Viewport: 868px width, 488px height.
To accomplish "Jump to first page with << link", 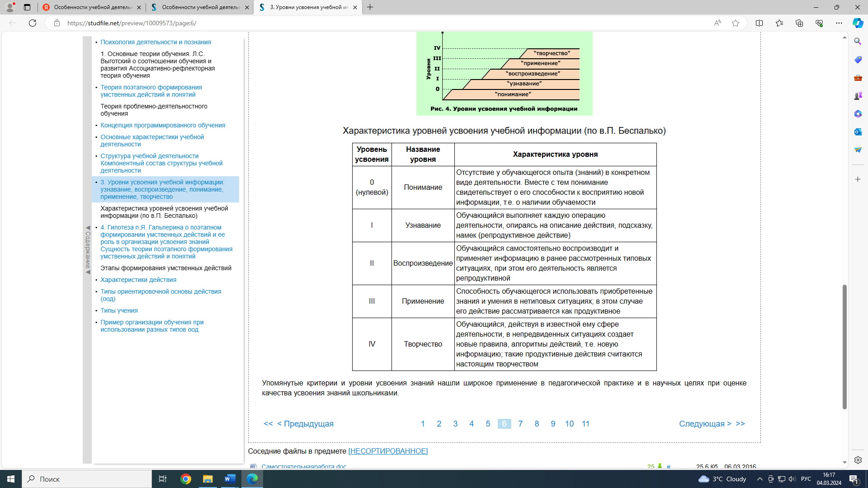I will click(268, 424).
